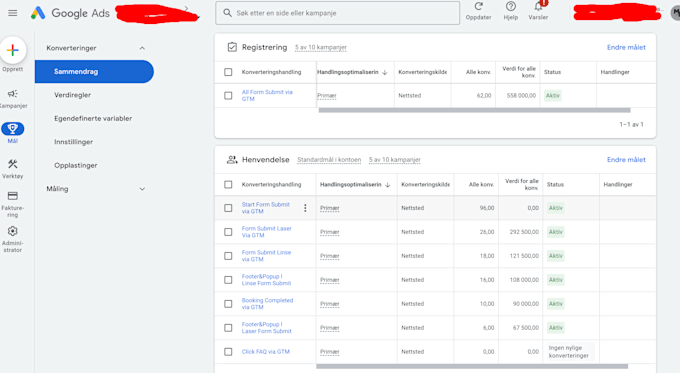Screen dimensions: 680x373
Task: Open Form Submit Laser Via GTM link
Action: [266, 232]
